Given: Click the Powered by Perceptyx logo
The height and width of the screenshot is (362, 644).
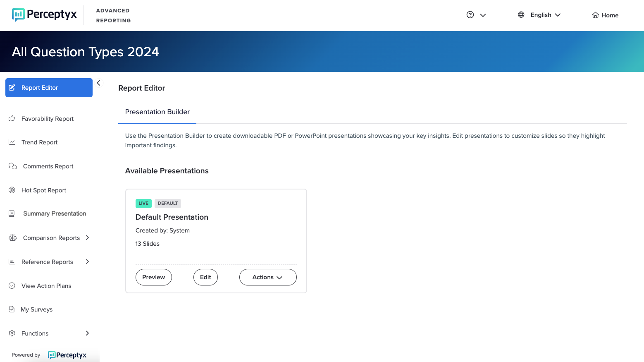Looking at the screenshot, I should [x=67, y=355].
